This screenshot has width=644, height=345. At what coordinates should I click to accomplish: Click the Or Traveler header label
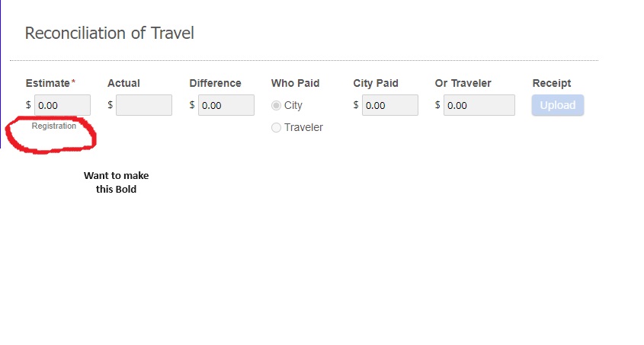point(463,83)
